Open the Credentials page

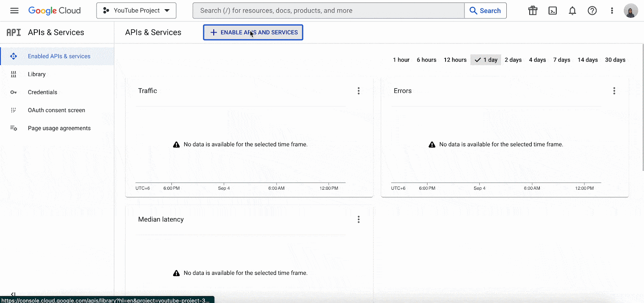point(57,92)
